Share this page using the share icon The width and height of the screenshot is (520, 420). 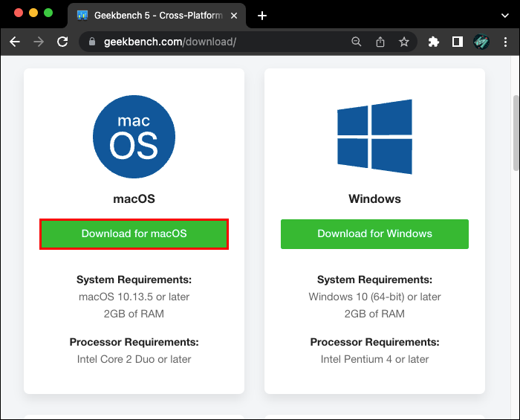(x=380, y=42)
